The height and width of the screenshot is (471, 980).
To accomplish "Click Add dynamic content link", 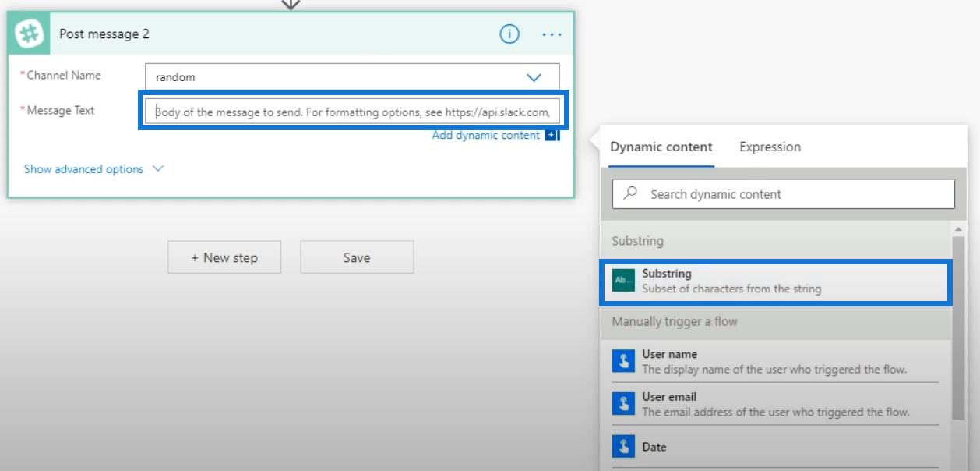I will (486, 135).
